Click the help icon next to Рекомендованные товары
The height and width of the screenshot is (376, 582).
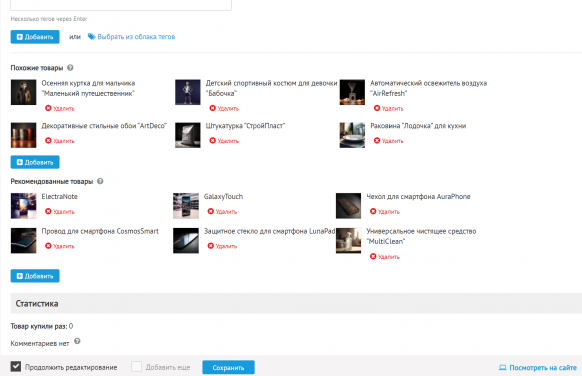[x=100, y=181]
